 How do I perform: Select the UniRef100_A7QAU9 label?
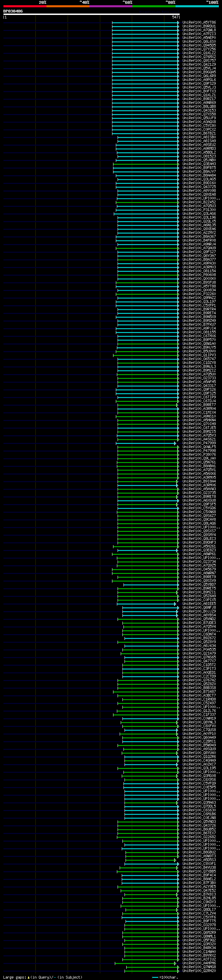[199, 248]
